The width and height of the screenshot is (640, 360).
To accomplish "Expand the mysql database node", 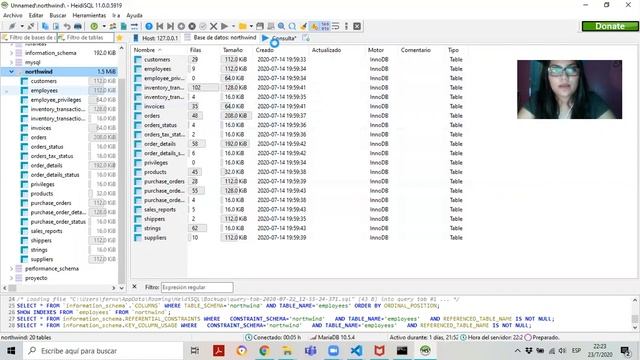I will [x=11, y=62].
